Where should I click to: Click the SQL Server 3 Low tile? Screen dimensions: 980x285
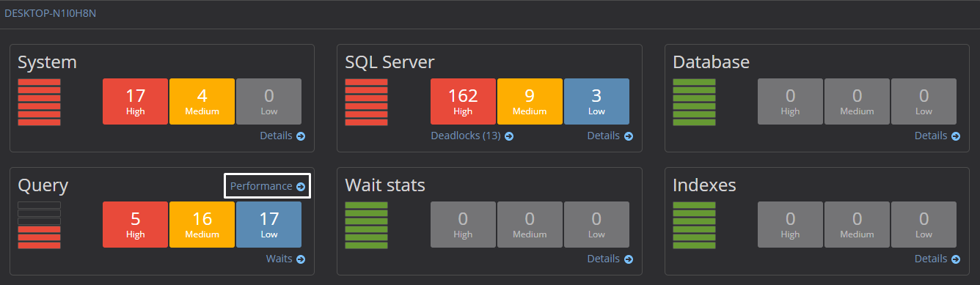tap(596, 101)
